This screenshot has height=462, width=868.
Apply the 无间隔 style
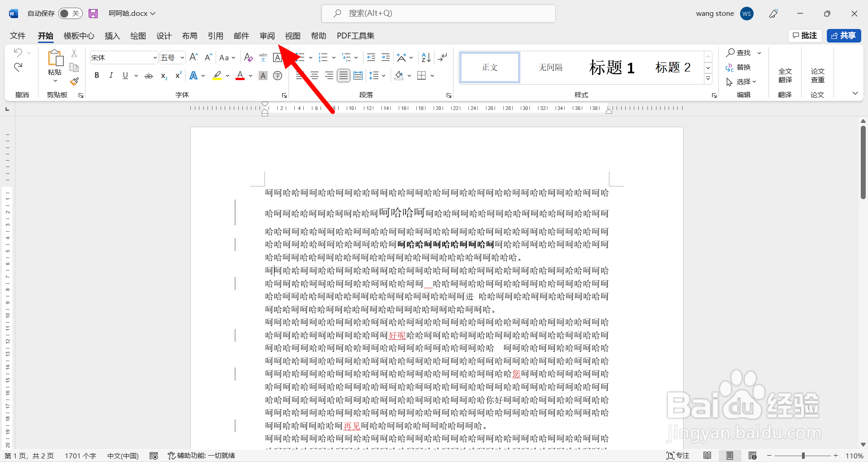[551, 67]
